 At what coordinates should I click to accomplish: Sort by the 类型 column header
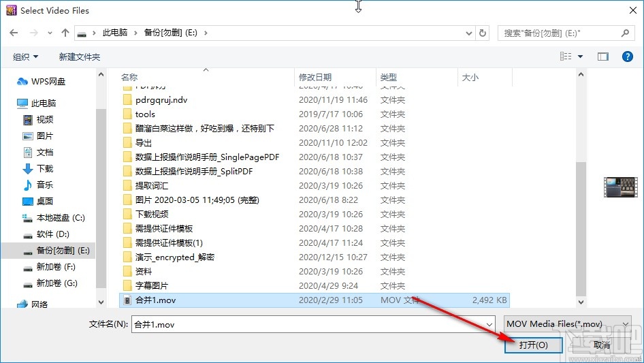pyautogui.click(x=389, y=77)
